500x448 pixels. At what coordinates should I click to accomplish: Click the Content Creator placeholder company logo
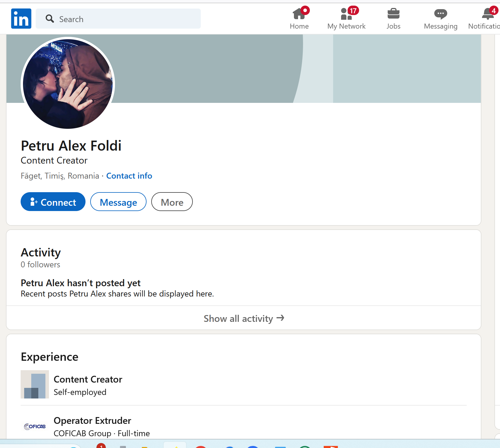[x=35, y=384]
